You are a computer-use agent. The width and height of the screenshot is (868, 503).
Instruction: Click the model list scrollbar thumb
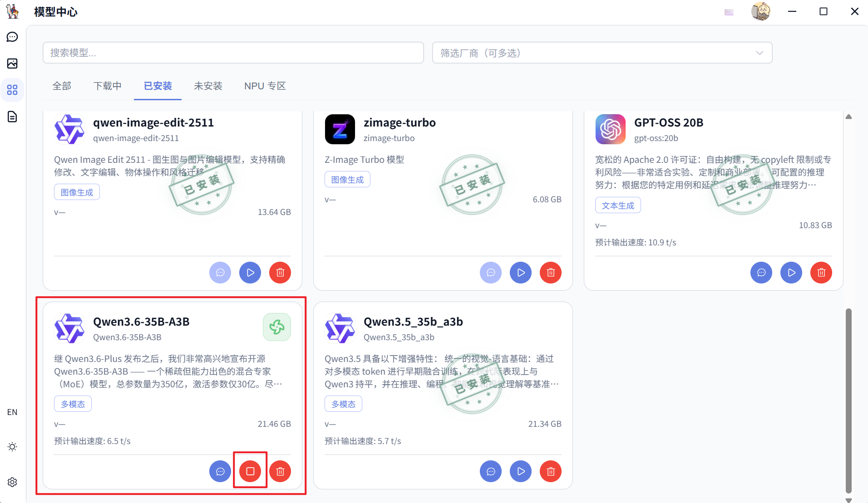[x=848, y=401]
